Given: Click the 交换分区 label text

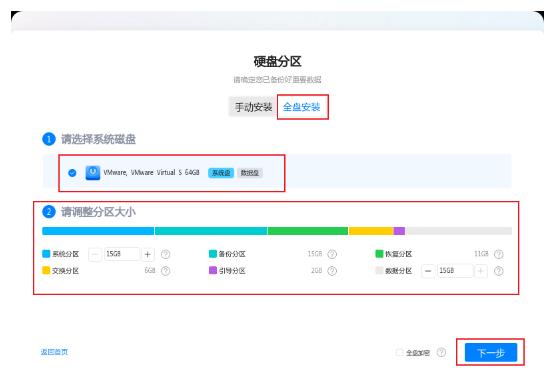Looking at the screenshot, I should [65, 271].
